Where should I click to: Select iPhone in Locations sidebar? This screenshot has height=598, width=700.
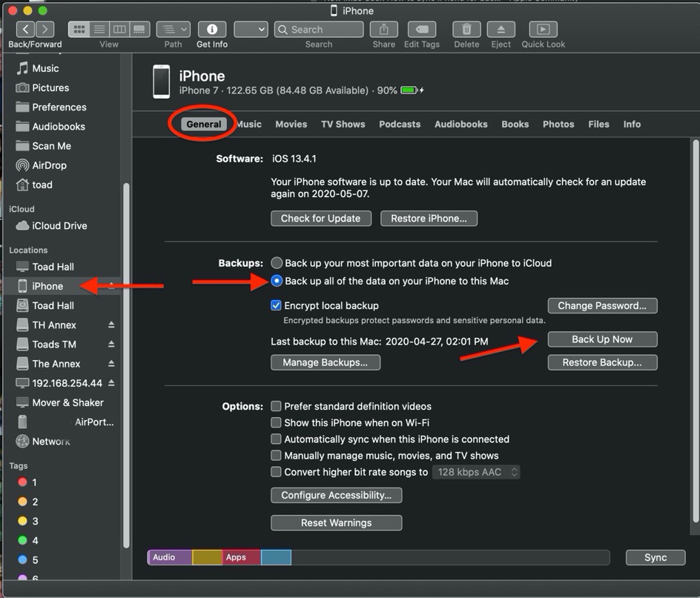(x=47, y=286)
